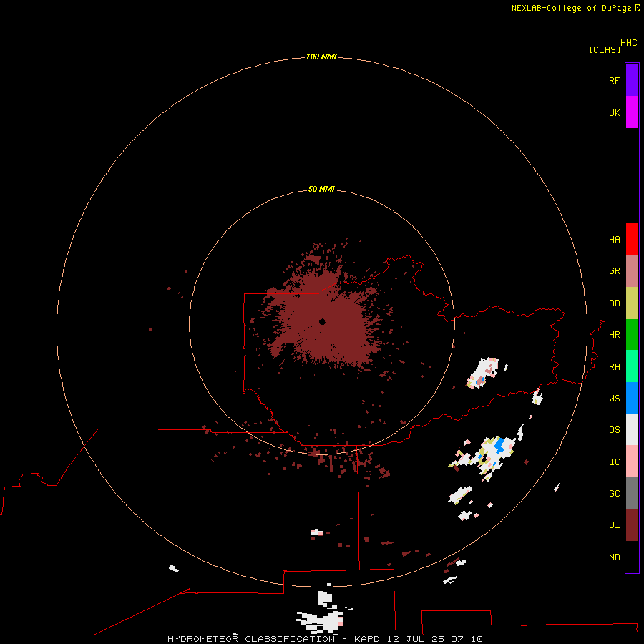644x644 pixels.
Task: Click the Hydrometeor Classification KAPD caption
Action: point(325,639)
